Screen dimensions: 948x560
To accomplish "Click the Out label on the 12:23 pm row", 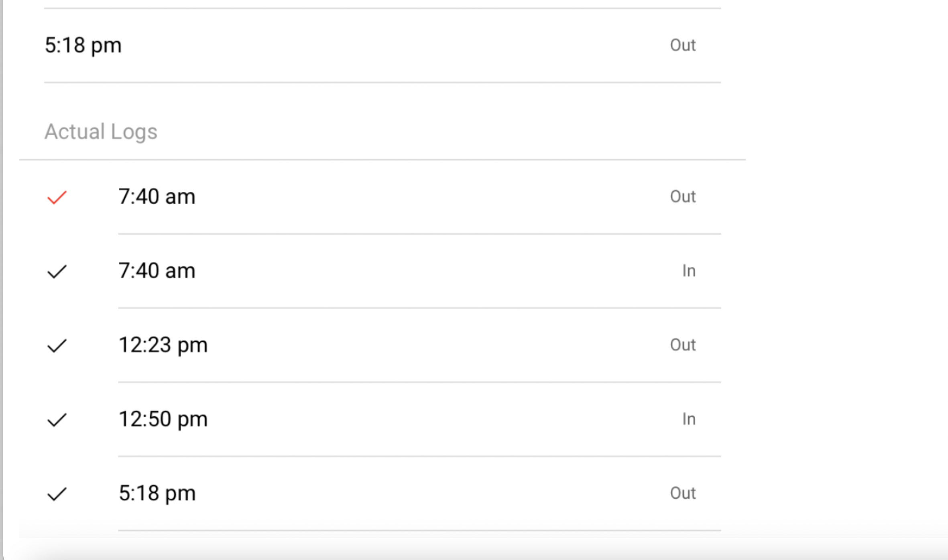I will tap(682, 345).
